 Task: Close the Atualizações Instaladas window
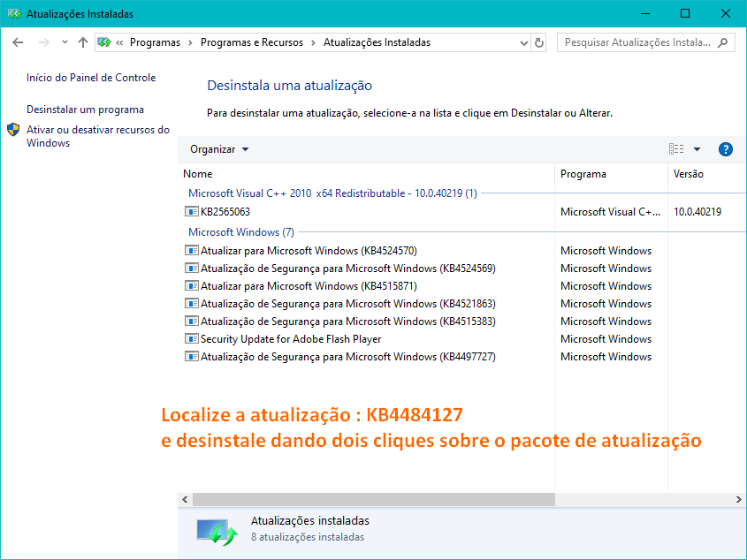(x=726, y=14)
